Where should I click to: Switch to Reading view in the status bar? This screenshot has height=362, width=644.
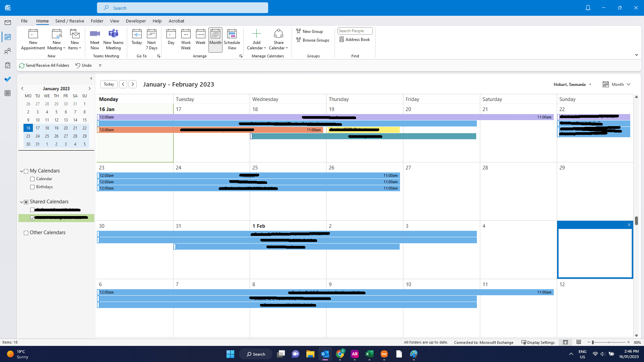[x=579, y=342]
